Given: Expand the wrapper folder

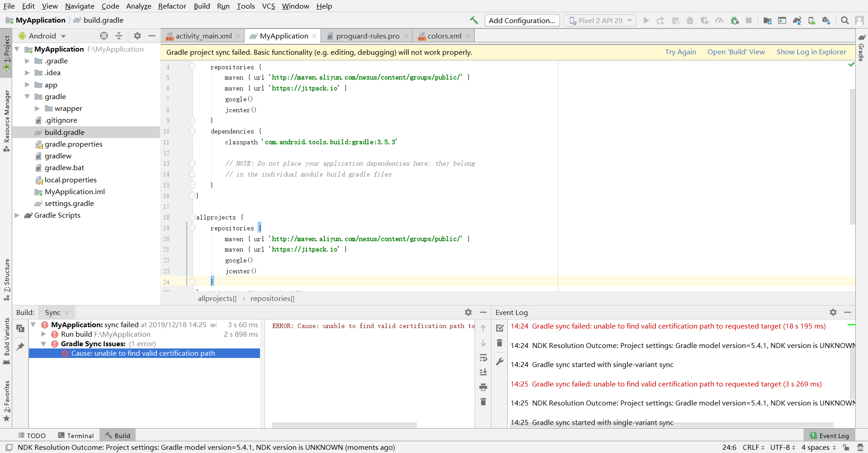Looking at the screenshot, I should 37,108.
